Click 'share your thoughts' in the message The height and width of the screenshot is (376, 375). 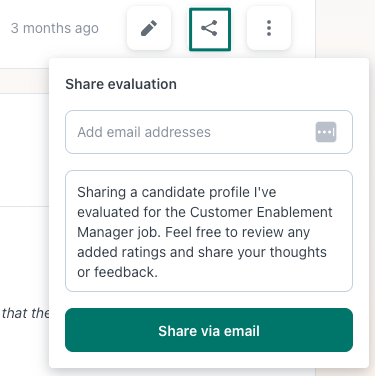[262, 252]
